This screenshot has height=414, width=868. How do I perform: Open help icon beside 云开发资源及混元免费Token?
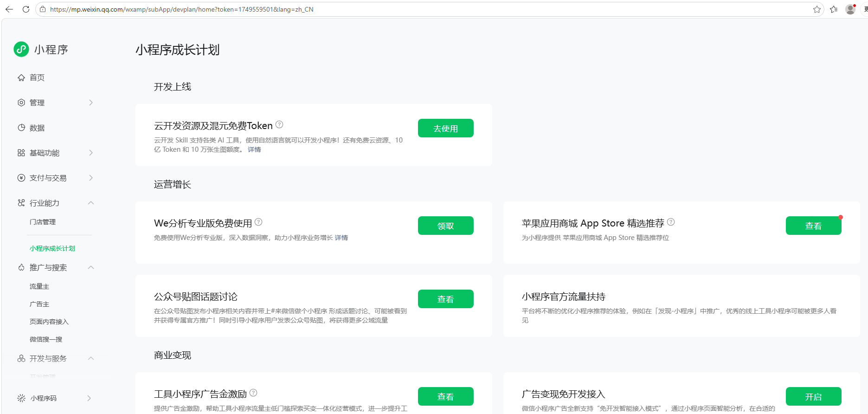point(279,124)
